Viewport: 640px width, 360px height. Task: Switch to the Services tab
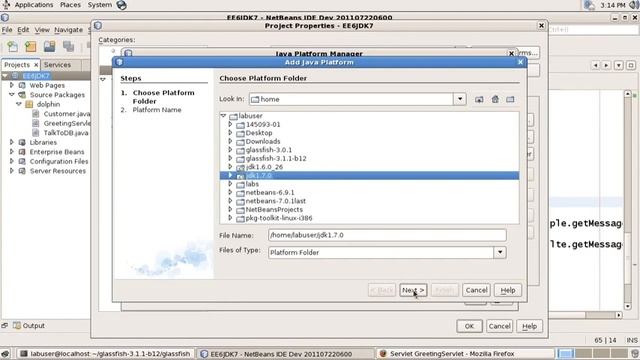57,65
